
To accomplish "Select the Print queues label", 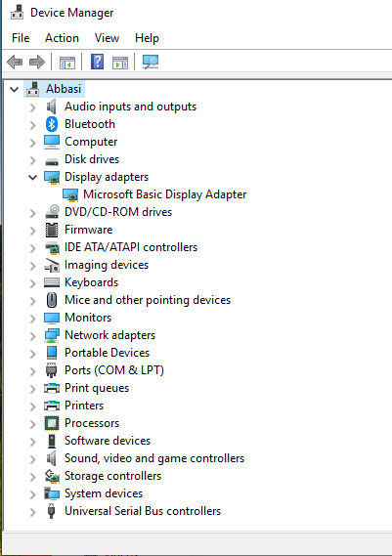I will click(97, 388).
